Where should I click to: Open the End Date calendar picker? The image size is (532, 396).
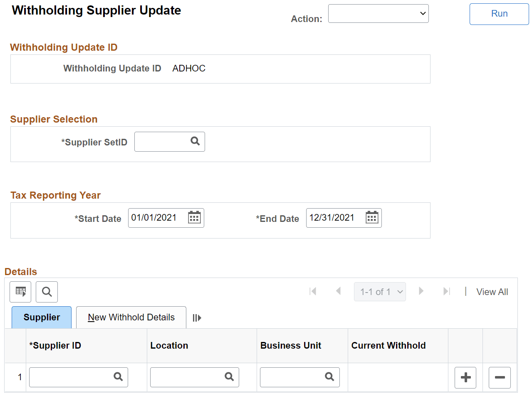click(x=372, y=217)
